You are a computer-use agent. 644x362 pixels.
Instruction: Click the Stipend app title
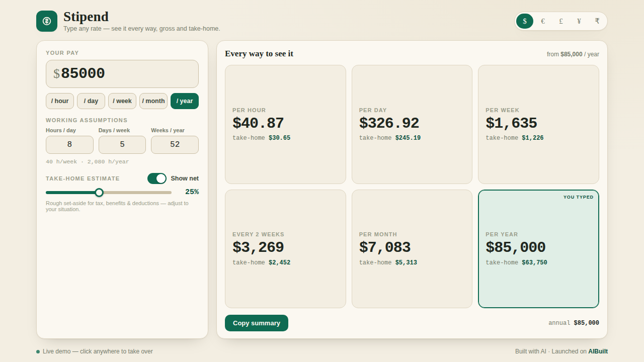click(86, 17)
